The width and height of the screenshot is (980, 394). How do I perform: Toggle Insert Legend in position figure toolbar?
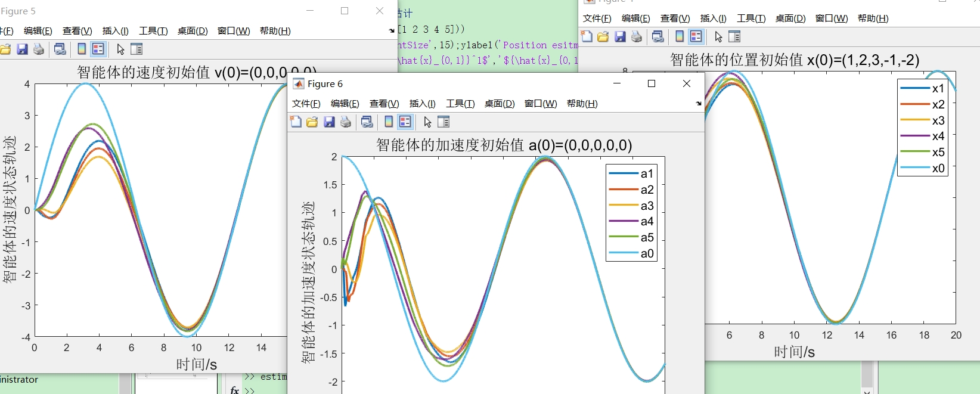click(696, 36)
